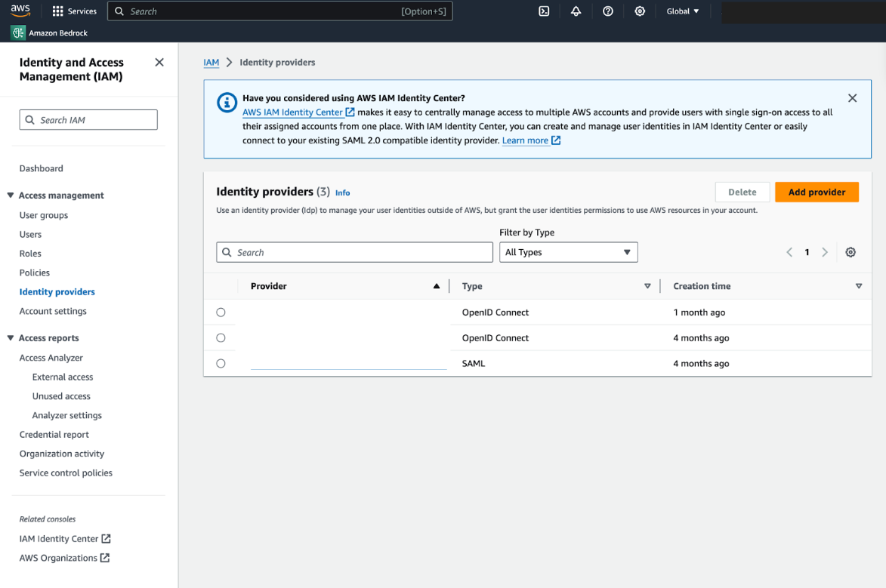Open Account settings
This screenshot has width=886, height=588.
click(x=53, y=311)
